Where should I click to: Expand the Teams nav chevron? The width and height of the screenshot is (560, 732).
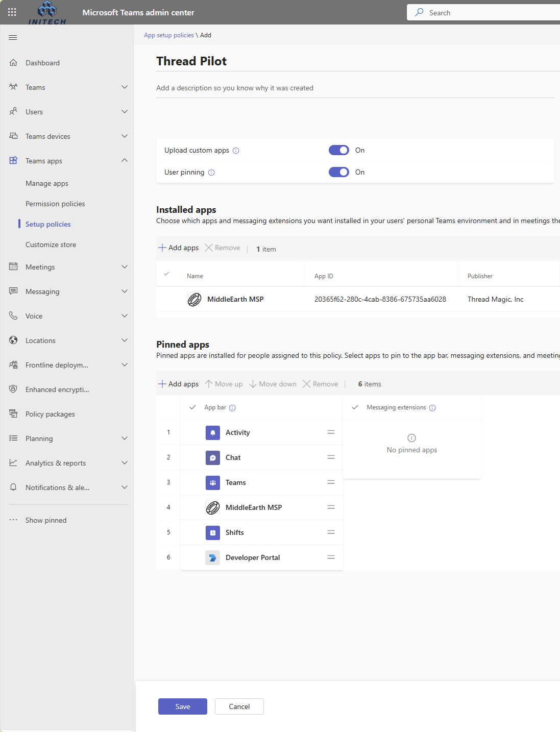tap(125, 87)
